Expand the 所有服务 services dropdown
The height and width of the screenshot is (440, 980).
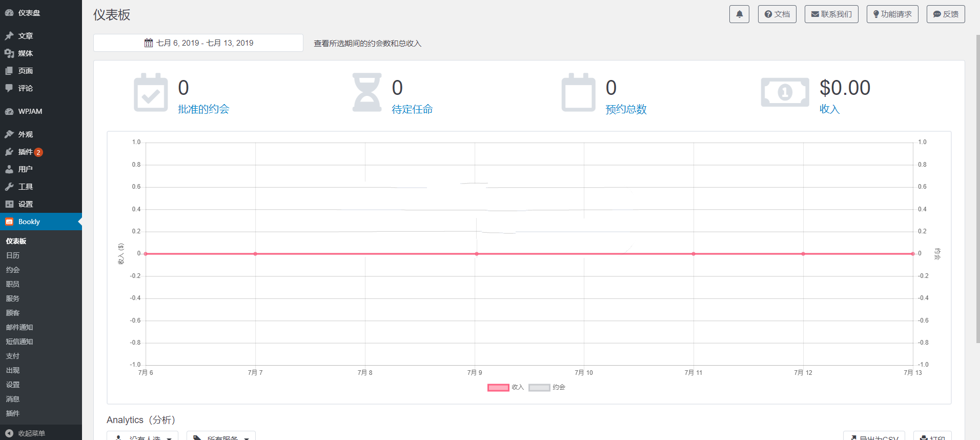[221, 437]
